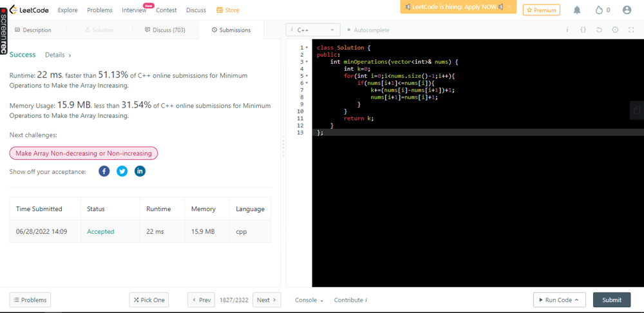
Task: Switch to the Description tab
Action: [x=33, y=30]
